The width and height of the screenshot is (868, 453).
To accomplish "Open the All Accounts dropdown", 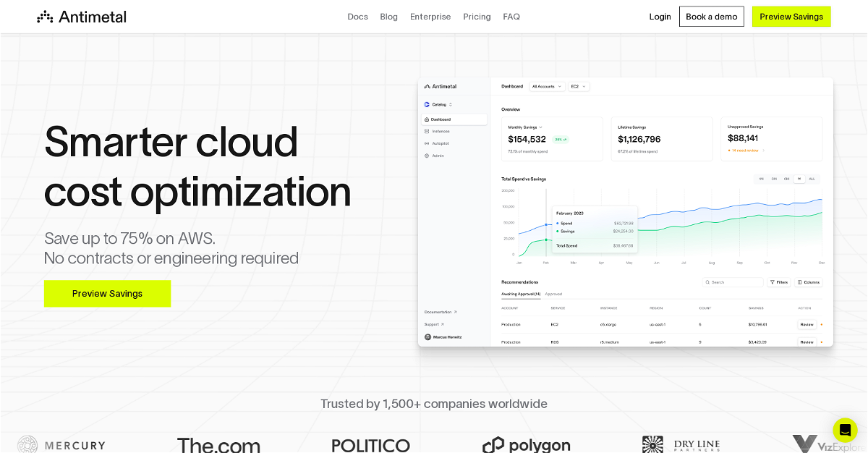I will coord(546,86).
